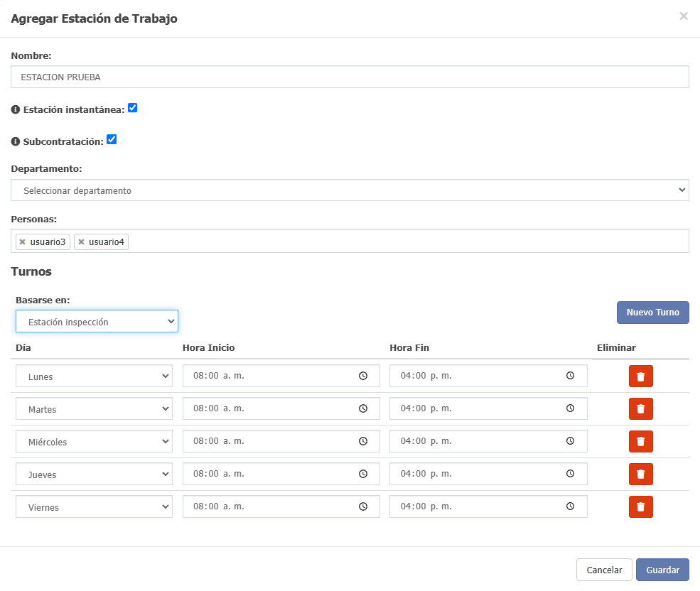Click info icon beside Subcontratación

(x=16, y=141)
